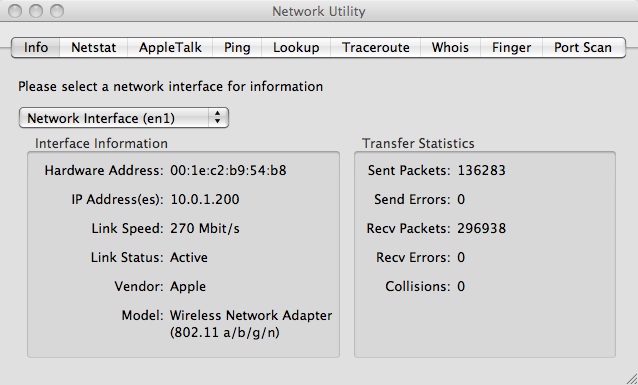The height and width of the screenshot is (385, 638).
Task: Click the hardware address value 00:1e:c2:b9:54:b8
Action: 228,170
